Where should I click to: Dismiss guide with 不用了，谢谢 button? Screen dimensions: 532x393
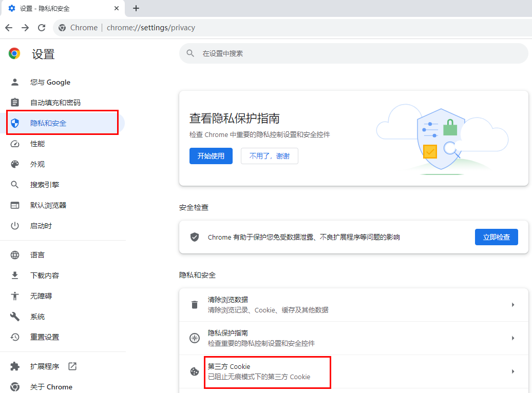(270, 156)
